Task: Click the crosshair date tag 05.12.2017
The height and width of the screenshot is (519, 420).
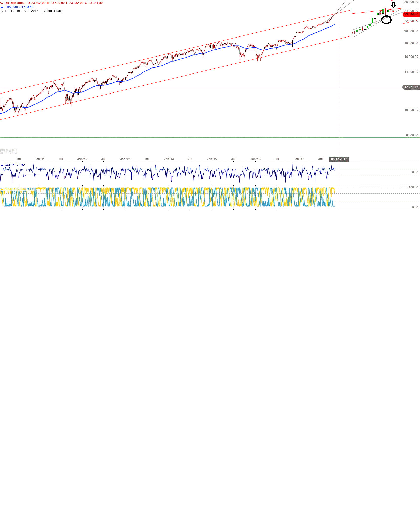Action: (x=339, y=159)
